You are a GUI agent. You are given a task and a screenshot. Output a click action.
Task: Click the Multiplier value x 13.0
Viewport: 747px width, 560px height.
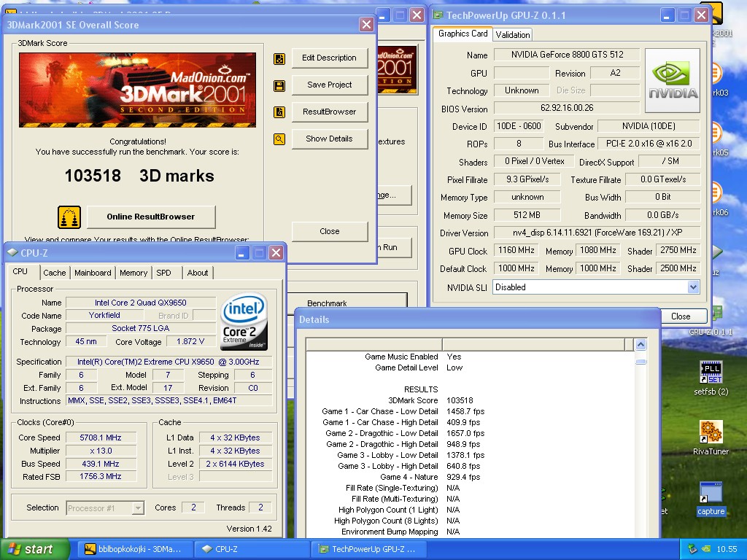pos(101,451)
